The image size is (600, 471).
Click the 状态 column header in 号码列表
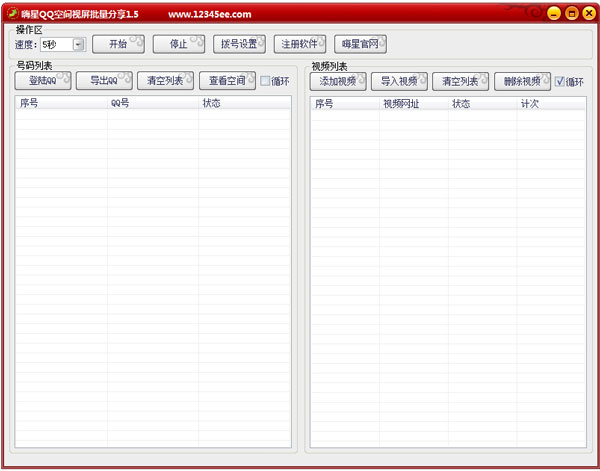(x=245, y=103)
